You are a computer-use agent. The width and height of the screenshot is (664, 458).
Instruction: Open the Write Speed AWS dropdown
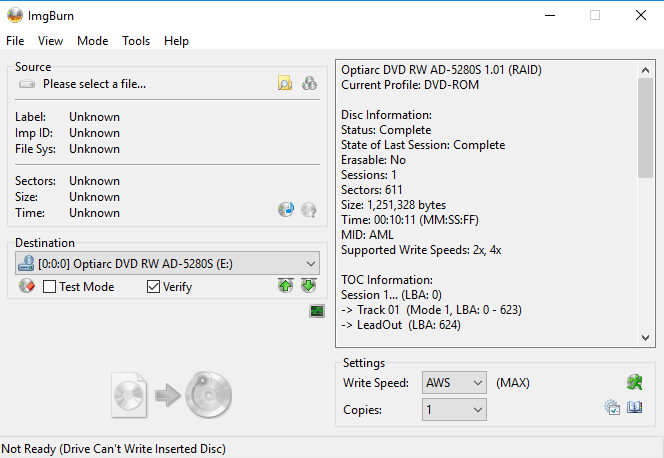pos(454,383)
